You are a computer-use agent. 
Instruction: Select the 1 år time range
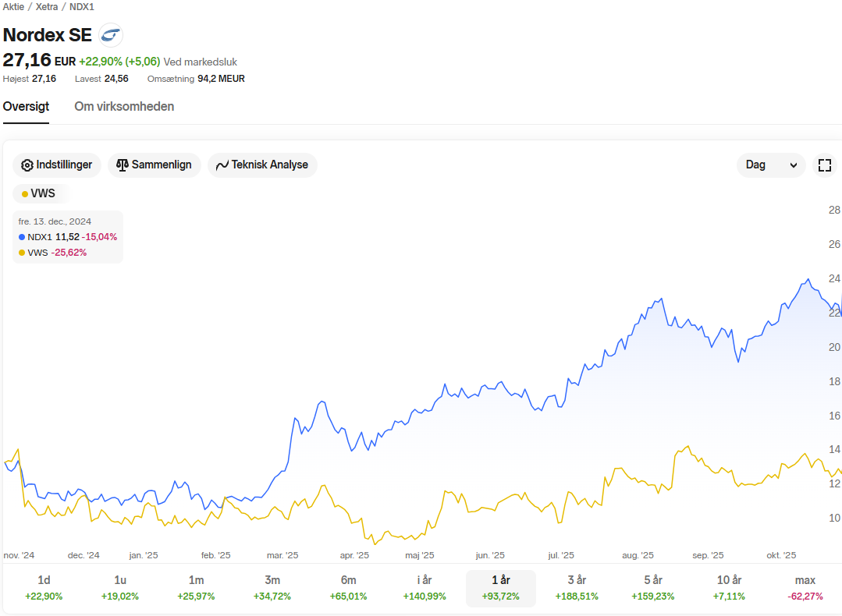click(500, 588)
